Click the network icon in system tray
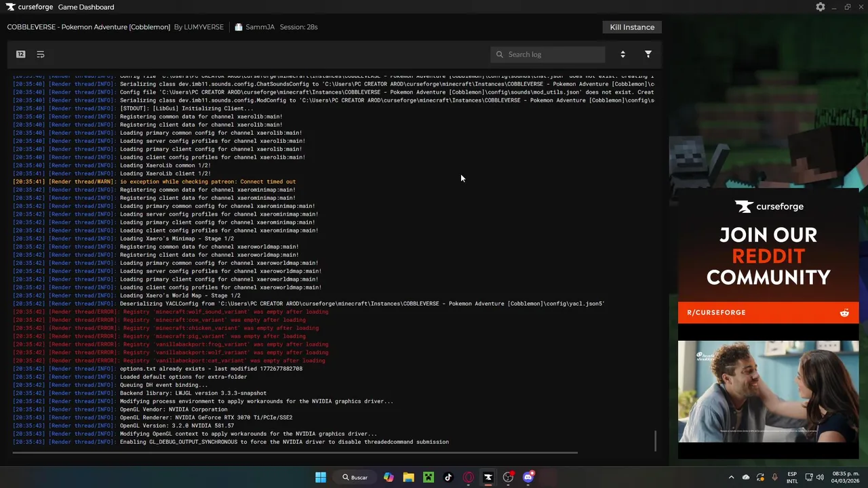 click(809, 477)
